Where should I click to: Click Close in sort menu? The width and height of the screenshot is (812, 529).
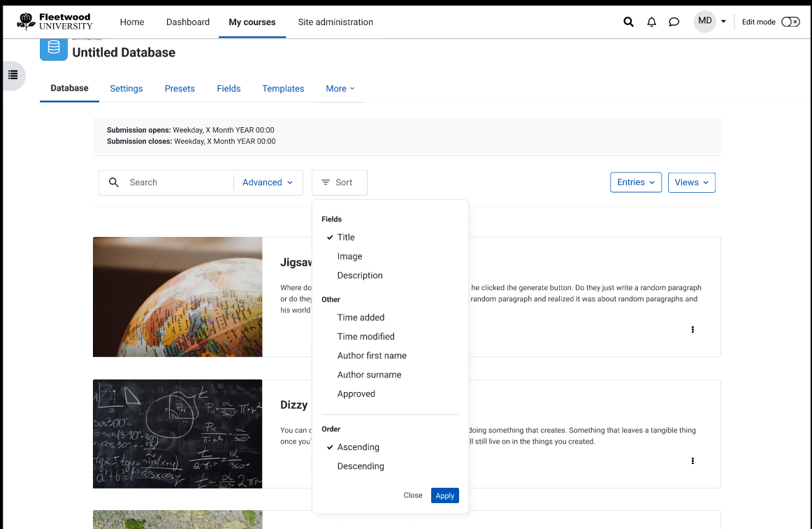tap(413, 495)
